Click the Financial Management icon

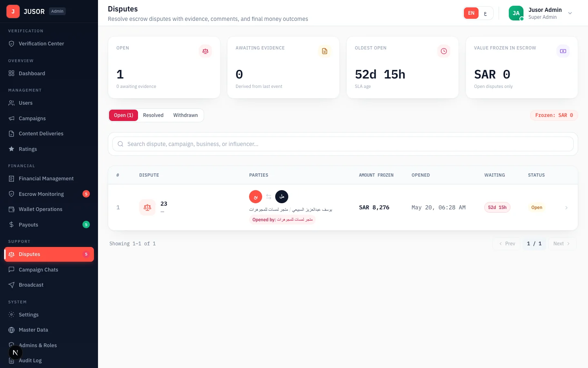point(11,179)
